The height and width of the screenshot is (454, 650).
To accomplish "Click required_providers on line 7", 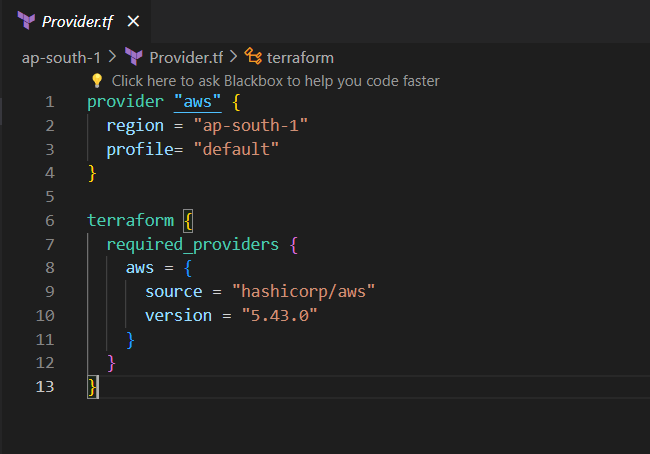I will coord(193,245).
